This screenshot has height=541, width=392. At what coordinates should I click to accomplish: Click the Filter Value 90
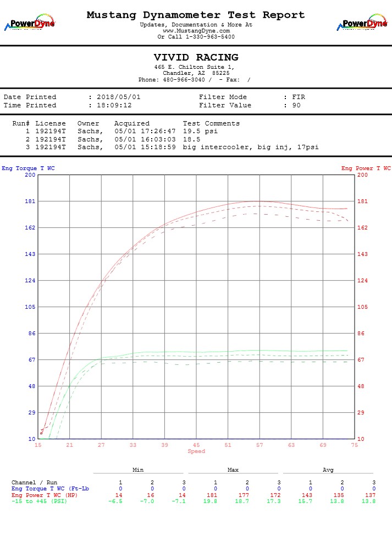point(296,105)
